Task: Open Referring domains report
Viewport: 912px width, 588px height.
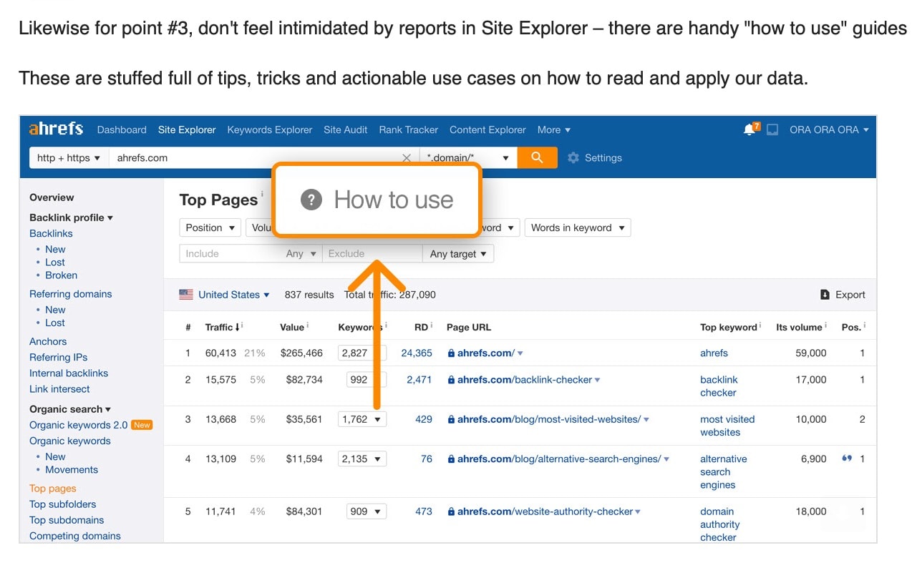Action: tap(71, 293)
